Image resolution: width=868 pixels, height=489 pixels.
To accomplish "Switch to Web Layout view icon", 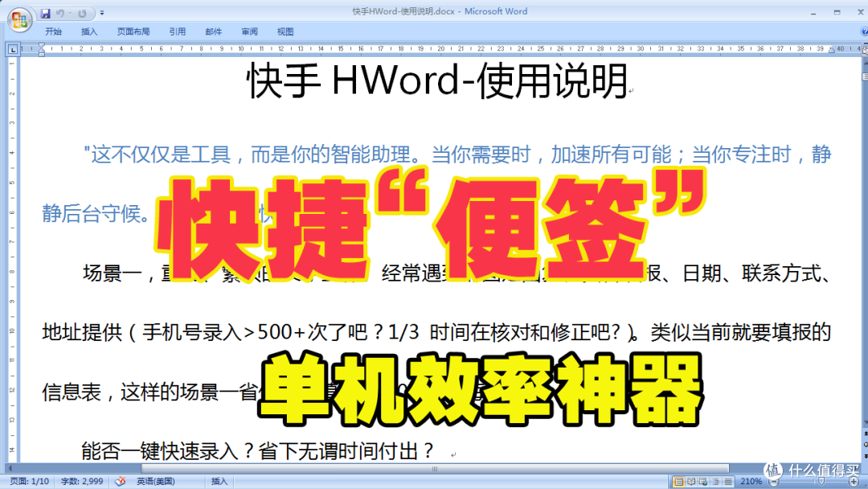I will click(x=703, y=482).
